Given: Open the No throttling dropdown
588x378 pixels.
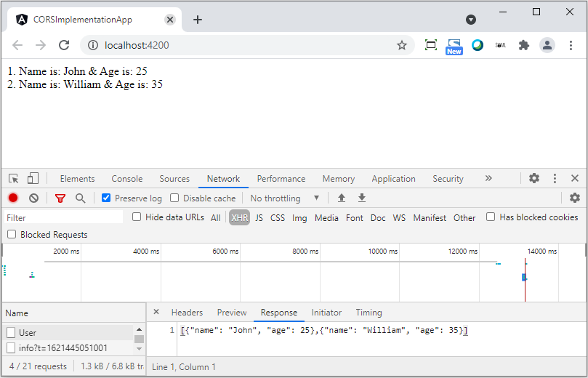Looking at the screenshot, I should 285,198.
